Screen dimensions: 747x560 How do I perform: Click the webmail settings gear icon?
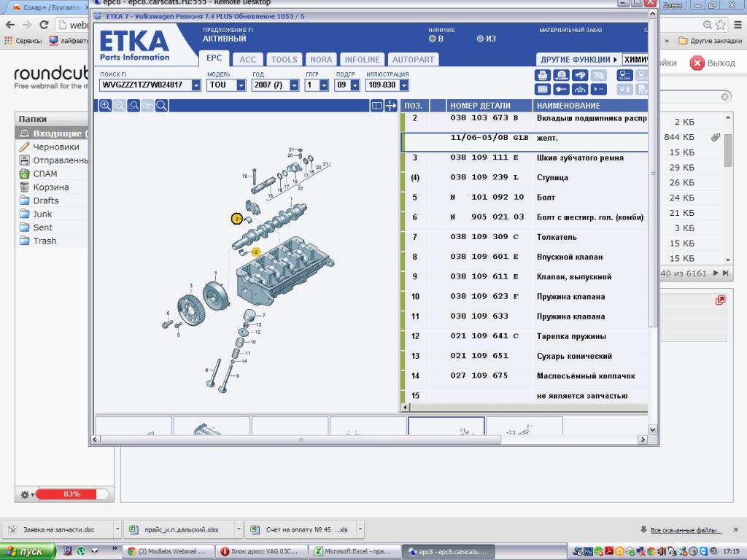click(x=25, y=495)
